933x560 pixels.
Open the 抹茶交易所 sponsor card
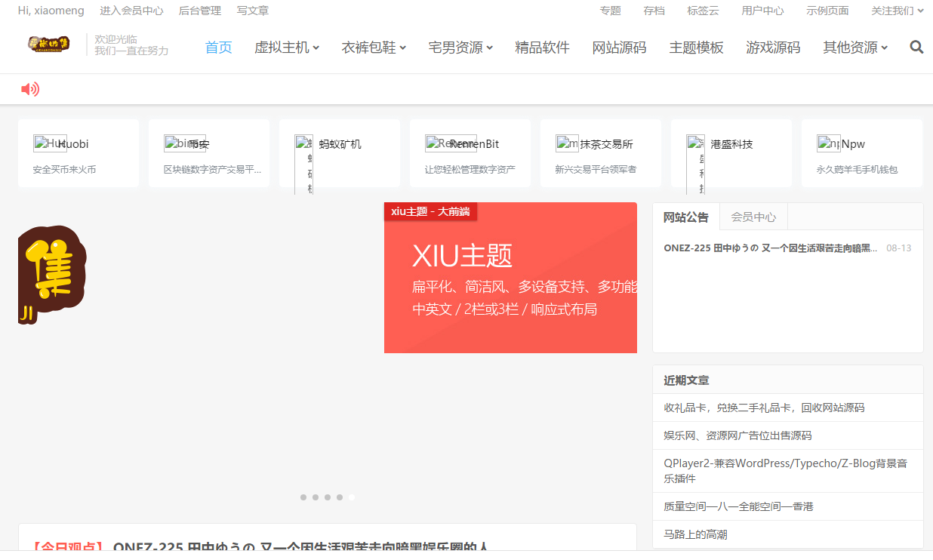601,153
